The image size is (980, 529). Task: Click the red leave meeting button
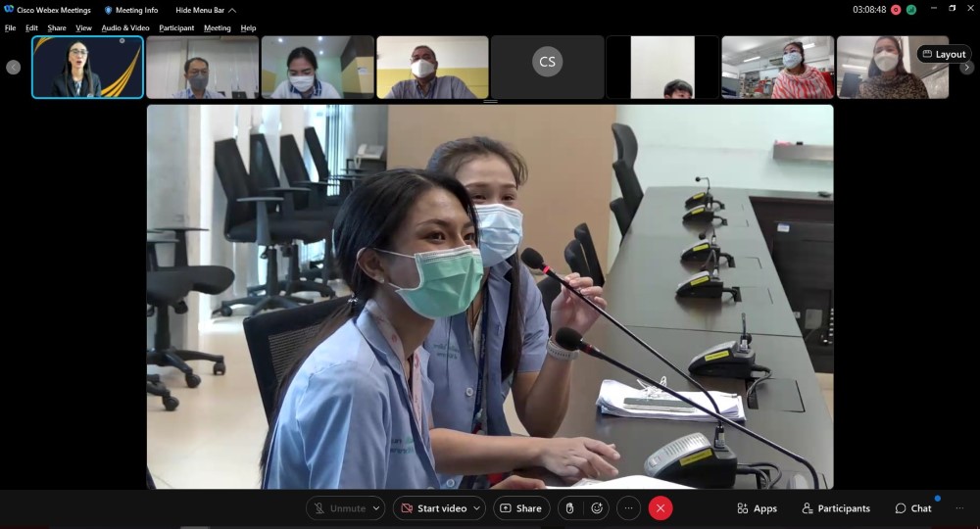tap(661, 508)
